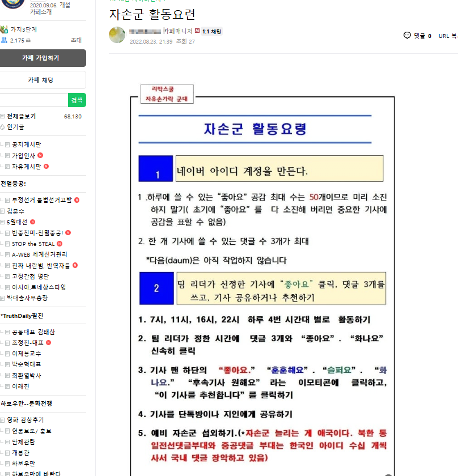Open A-WEB 세계선거관리 board
This screenshot has width=458, height=476.
[40, 254]
